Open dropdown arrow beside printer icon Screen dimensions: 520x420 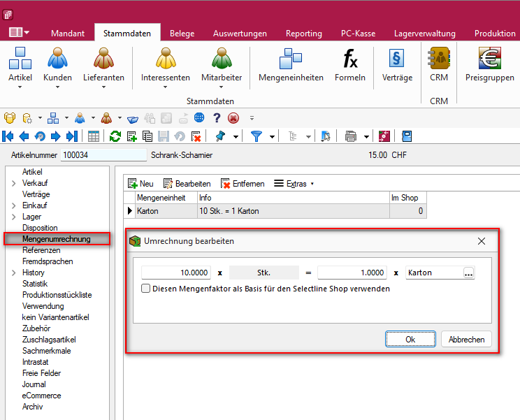click(x=366, y=136)
